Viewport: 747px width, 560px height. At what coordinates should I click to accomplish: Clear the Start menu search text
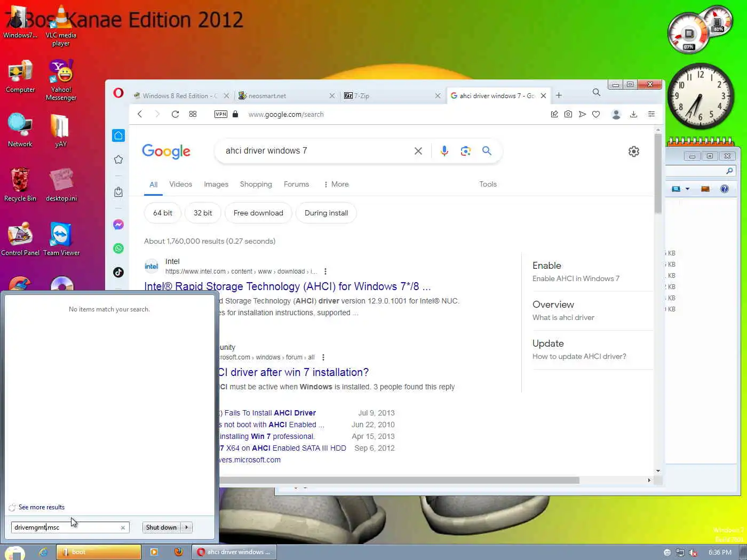pyautogui.click(x=123, y=527)
